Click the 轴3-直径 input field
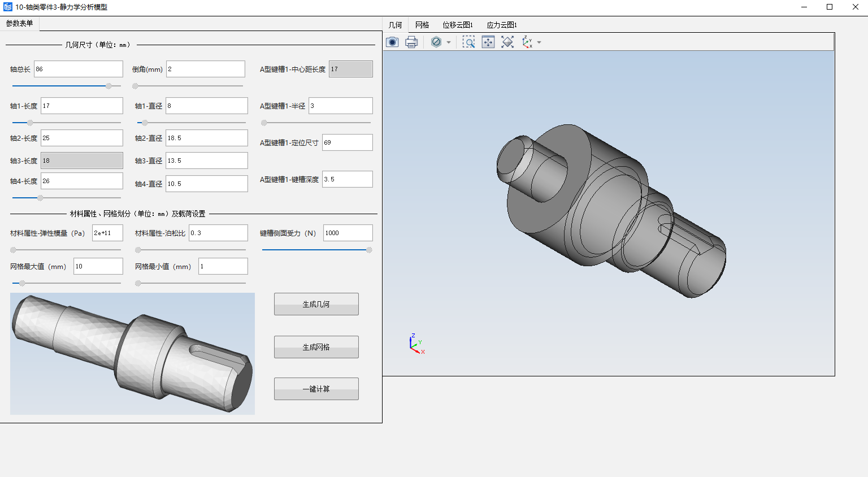The width and height of the screenshot is (868, 477). [x=207, y=161]
